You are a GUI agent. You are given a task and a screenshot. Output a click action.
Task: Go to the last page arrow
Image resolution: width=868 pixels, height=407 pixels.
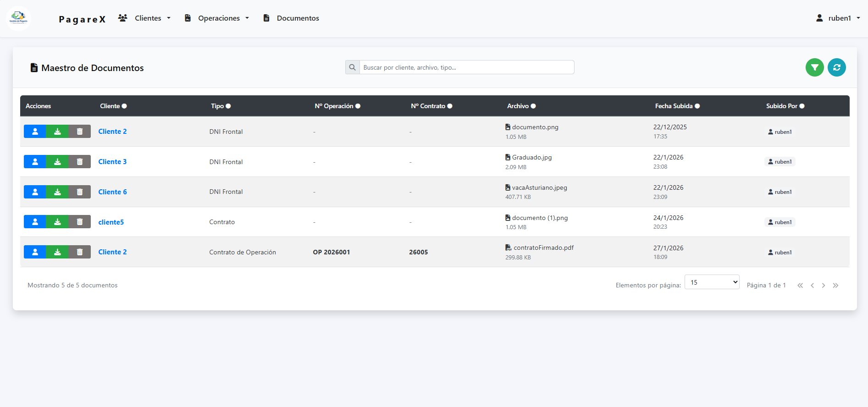click(x=835, y=286)
